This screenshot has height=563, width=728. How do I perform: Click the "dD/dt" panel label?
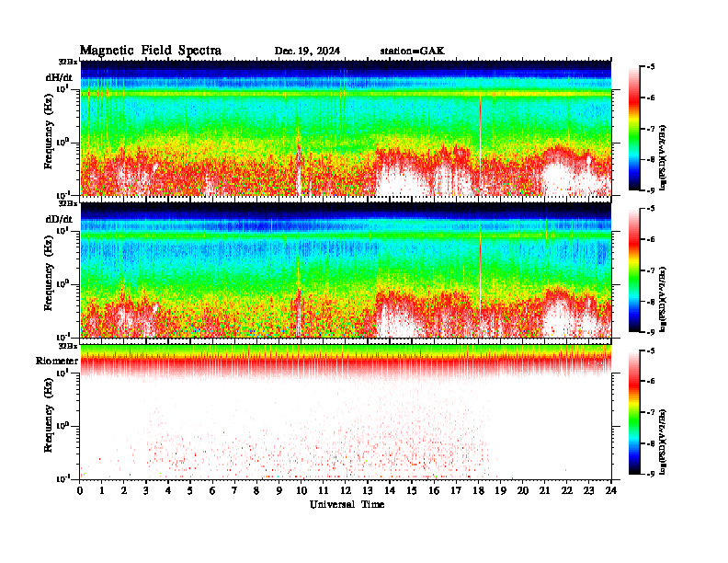tap(59, 219)
